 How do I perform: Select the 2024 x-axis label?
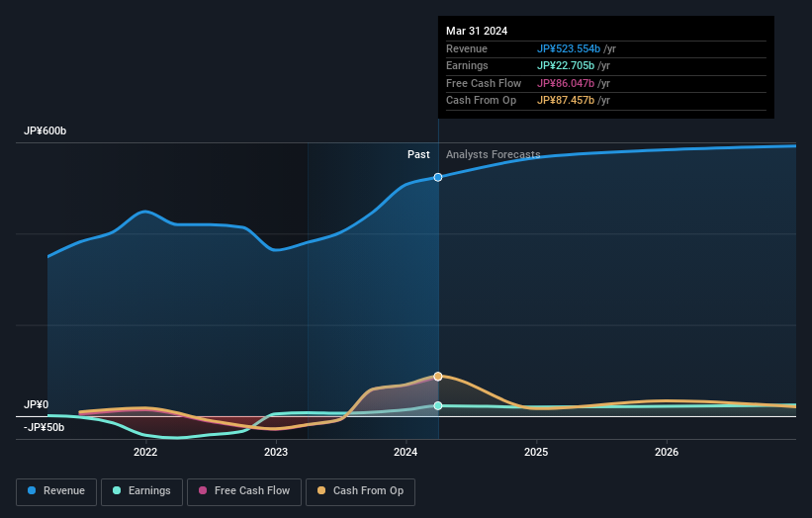(x=406, y=452)
